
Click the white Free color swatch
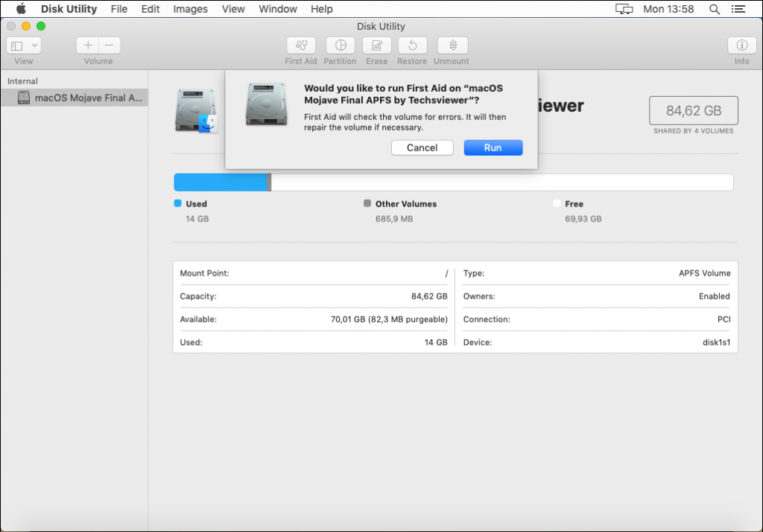pos(557,203)
